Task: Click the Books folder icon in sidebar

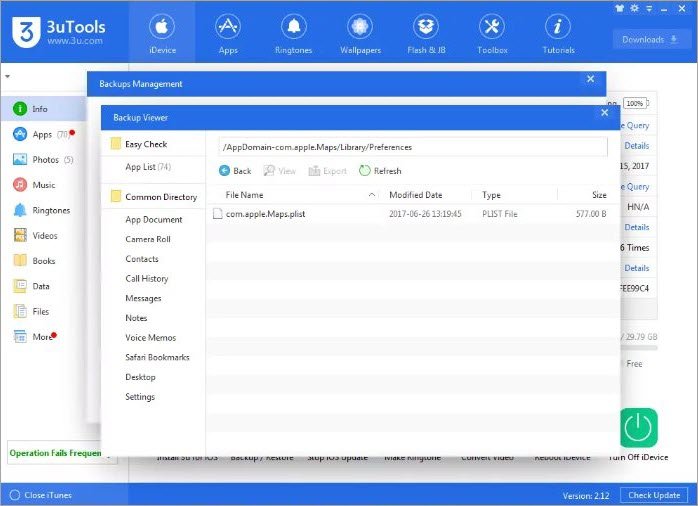Action: coord(20,260)
